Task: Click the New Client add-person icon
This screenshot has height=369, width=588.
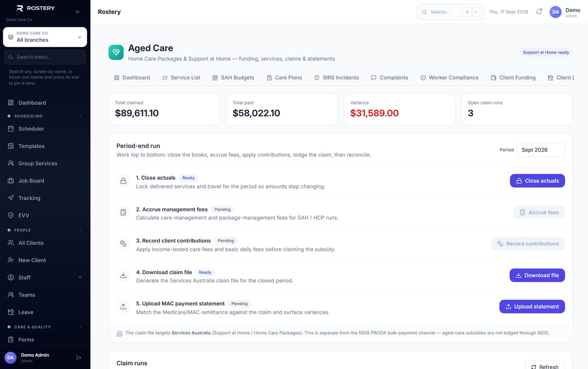Action: point(11,260)
